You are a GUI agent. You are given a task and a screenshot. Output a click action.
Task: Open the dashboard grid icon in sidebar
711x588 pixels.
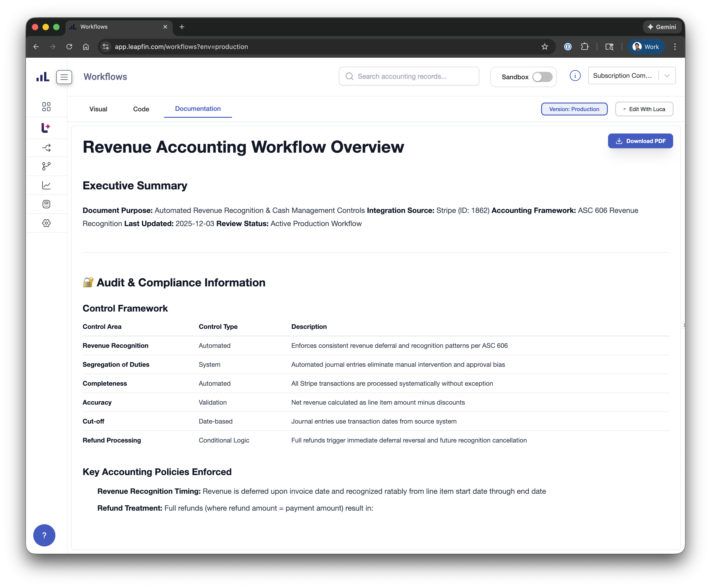pyautogui.click(x=46, y=107)
